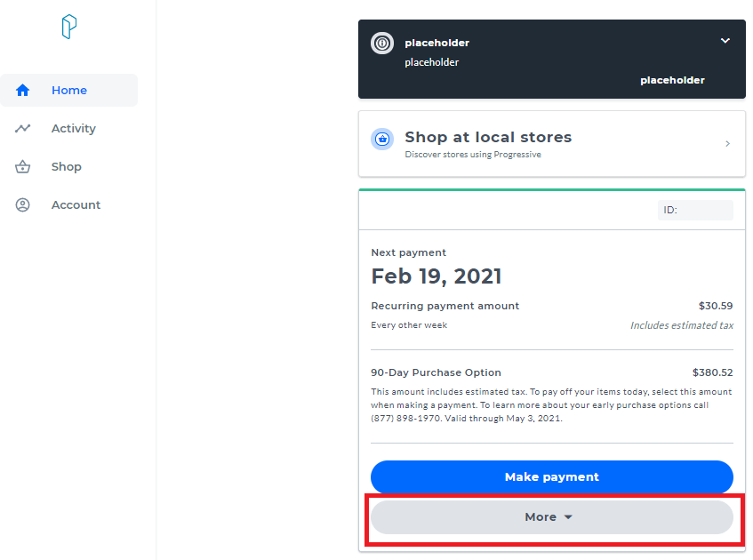The image size is (753, 560).
Task: Select the Shop menu label
Action: [x=67, y=167]
